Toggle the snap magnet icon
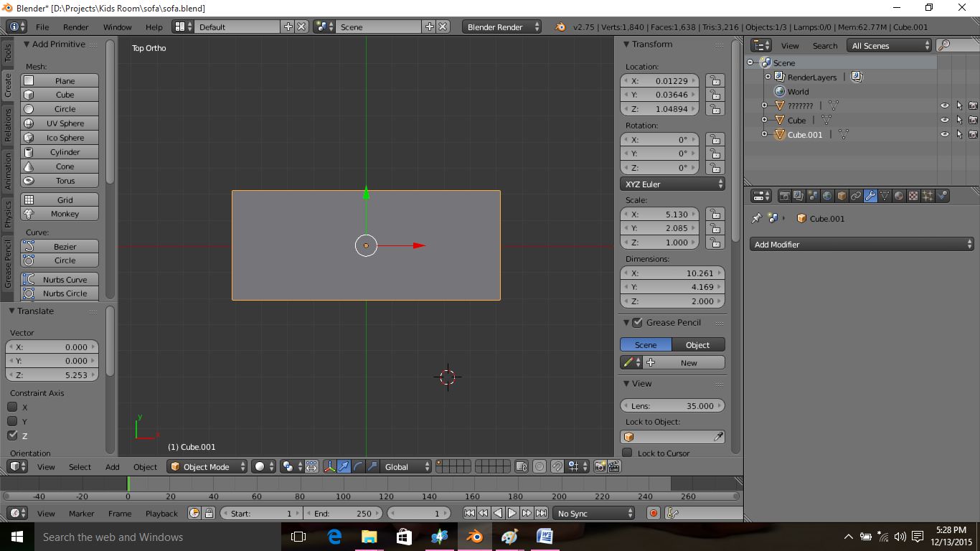980x551 pixels. click(557, 466)
